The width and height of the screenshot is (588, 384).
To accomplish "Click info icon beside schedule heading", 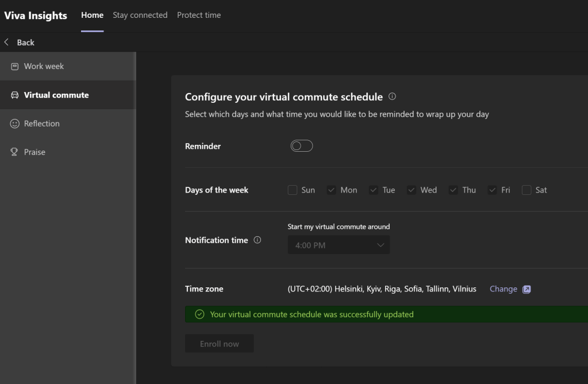I will 392,97.
